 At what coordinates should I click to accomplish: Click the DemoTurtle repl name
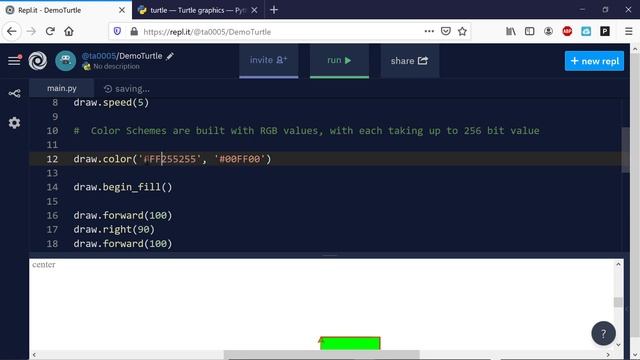[141, 56]
